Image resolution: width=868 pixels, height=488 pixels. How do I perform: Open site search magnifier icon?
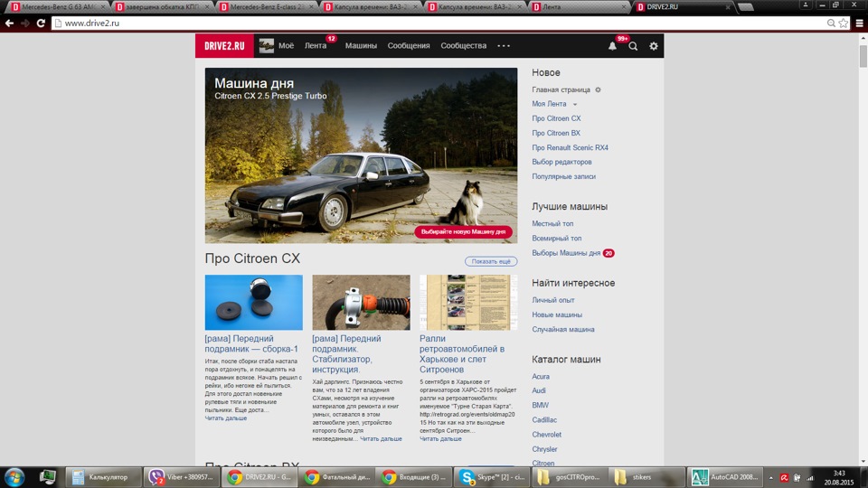(633, 46)
